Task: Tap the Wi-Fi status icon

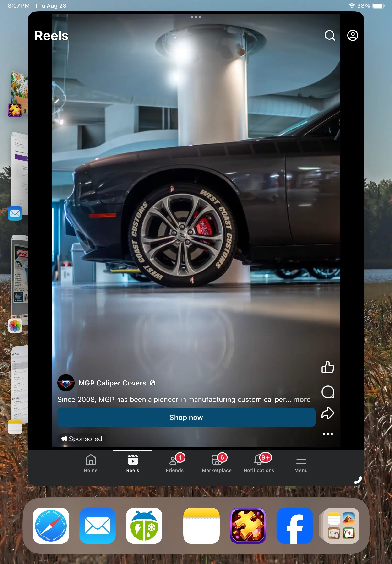Action: 351,6
